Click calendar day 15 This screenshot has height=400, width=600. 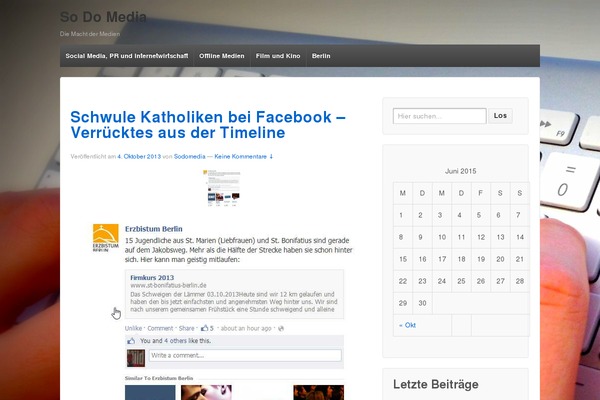tap(403, 259)
